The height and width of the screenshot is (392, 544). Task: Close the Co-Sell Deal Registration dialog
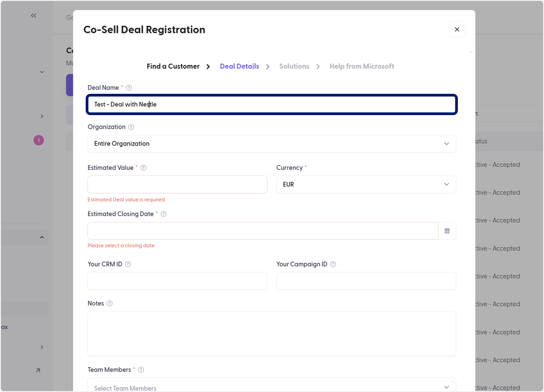click(x=457, y=29)
